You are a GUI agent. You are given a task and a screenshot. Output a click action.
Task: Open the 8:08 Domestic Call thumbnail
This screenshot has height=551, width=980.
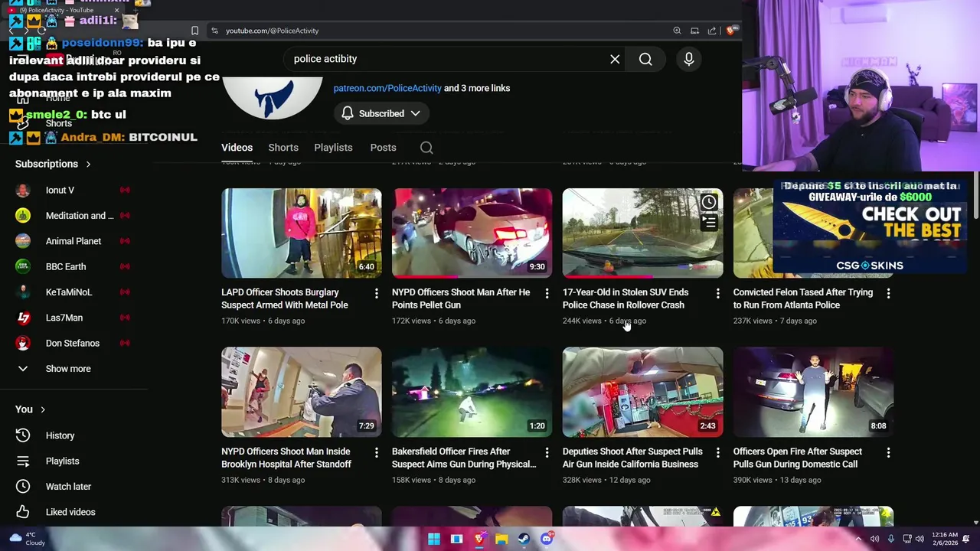[813, 392]
